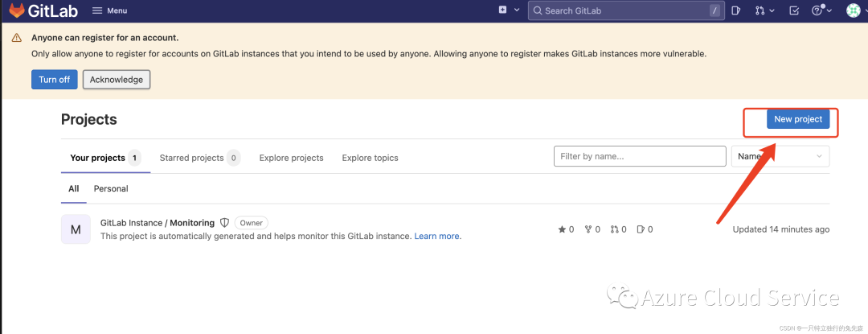Follow the Learn more link
The height and width of the screenshot is (334, 868).
(x=436, y=236)
